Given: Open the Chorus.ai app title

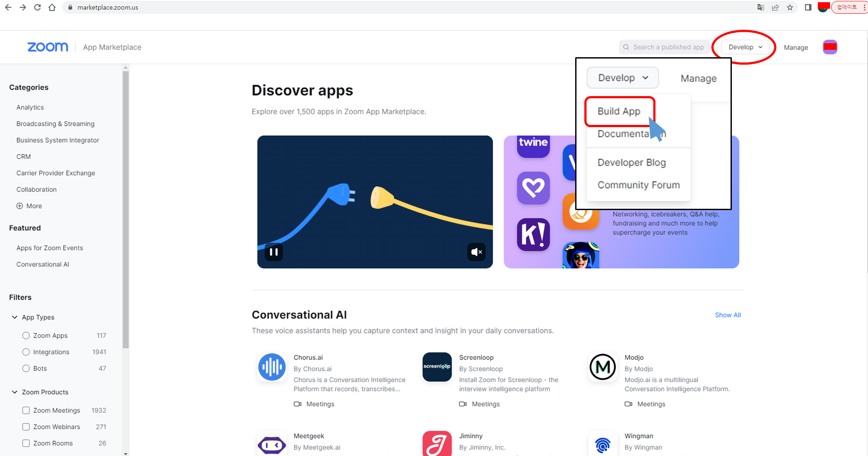Looking at the screenshot, I should (x=308, y=358).
